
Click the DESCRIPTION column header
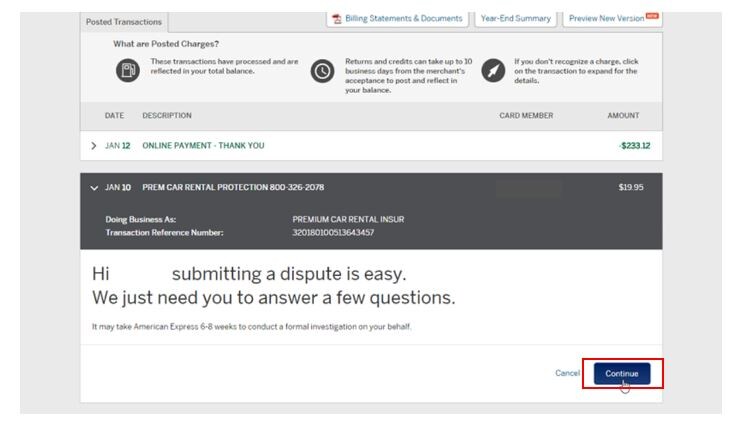tap(167, 116)
